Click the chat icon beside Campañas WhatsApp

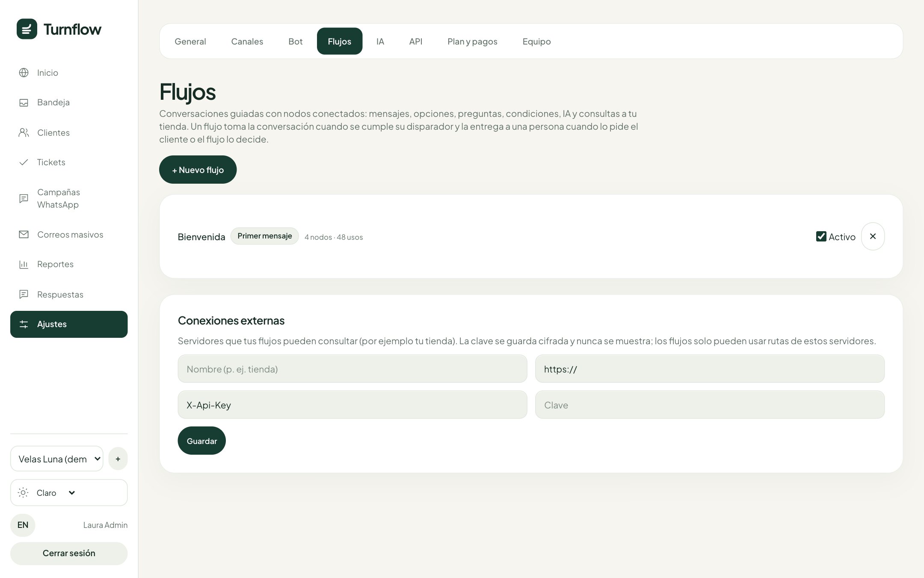point(24,198)
